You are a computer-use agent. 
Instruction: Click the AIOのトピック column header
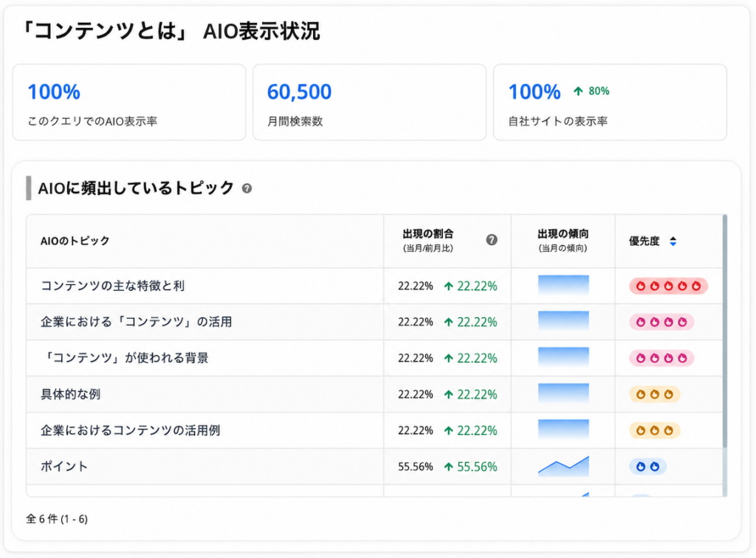[75, 241]
